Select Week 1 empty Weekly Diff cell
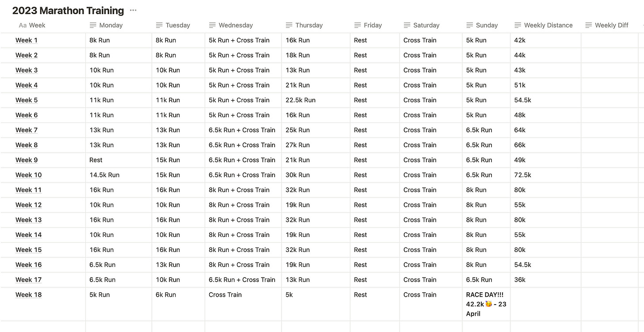This screenshot has height=332, width=644. point(609,40)
